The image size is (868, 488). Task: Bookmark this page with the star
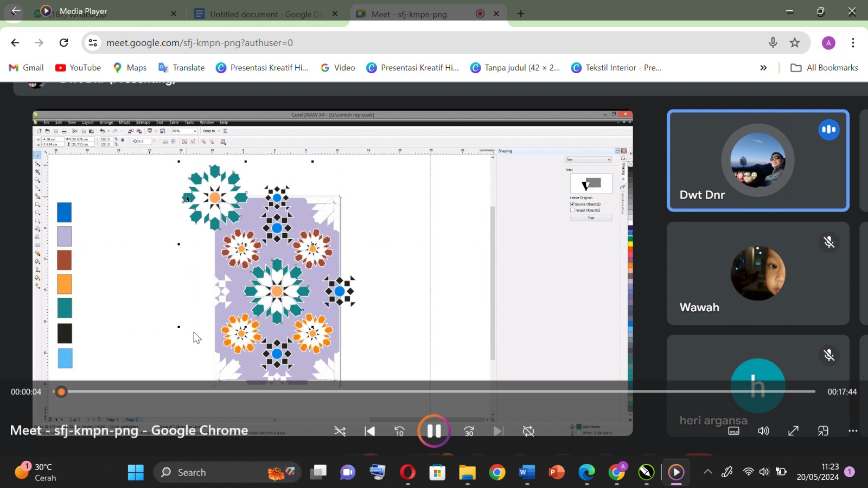tap(795, 43)
